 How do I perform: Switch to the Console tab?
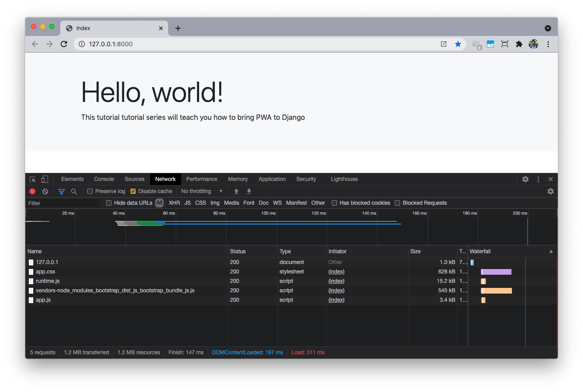pyautogui.click(x=104, y=179)
